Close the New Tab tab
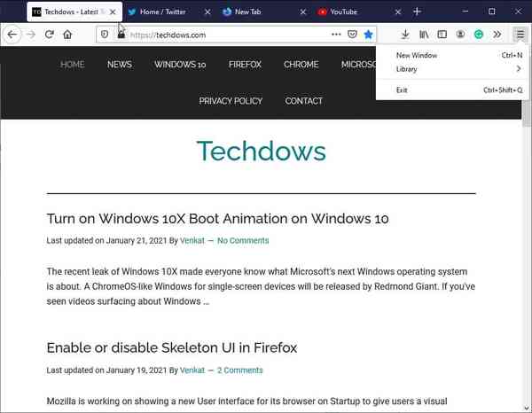This screenshot has width=532, height=413. (x=303, y=12)
